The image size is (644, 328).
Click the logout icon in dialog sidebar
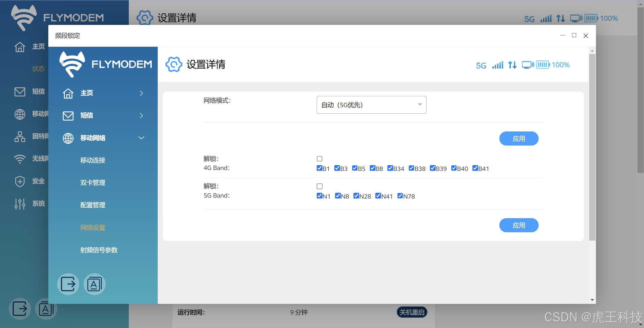pos(68,284)
